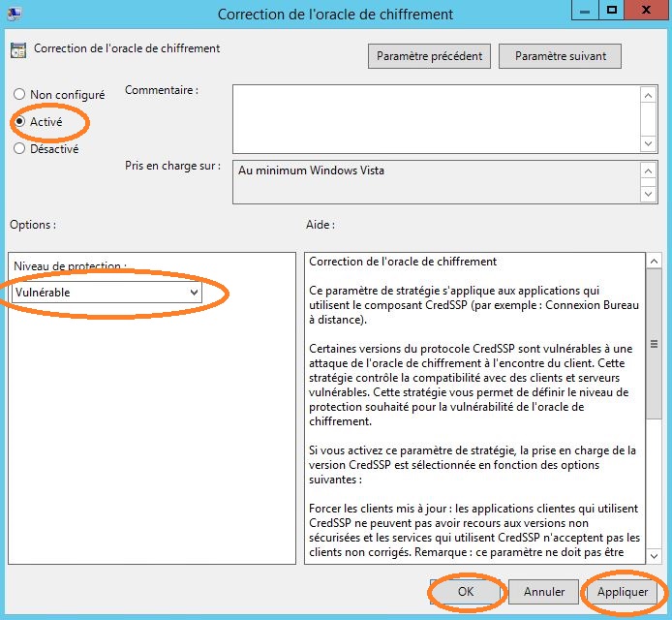Select the Non configuré radio button

pos(19,95)
